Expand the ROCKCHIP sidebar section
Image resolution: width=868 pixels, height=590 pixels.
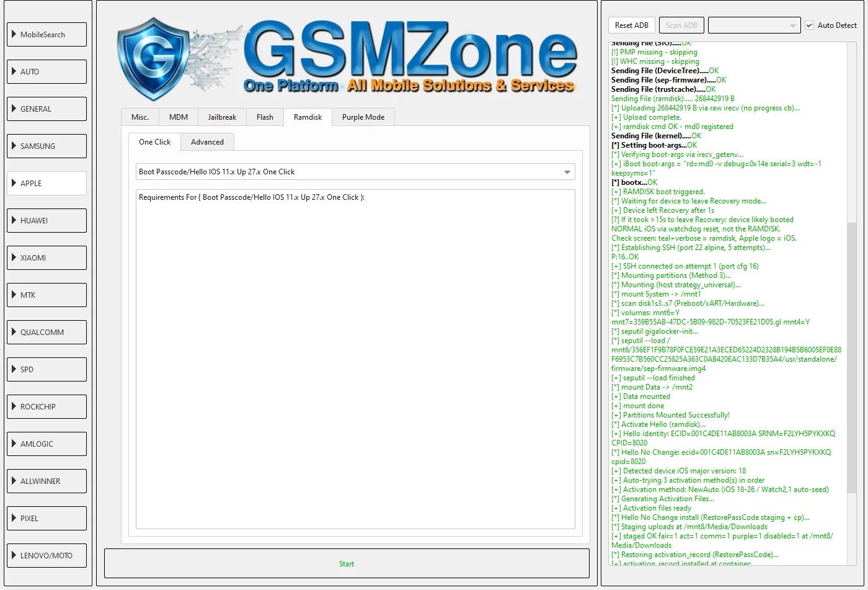(46, 407)
